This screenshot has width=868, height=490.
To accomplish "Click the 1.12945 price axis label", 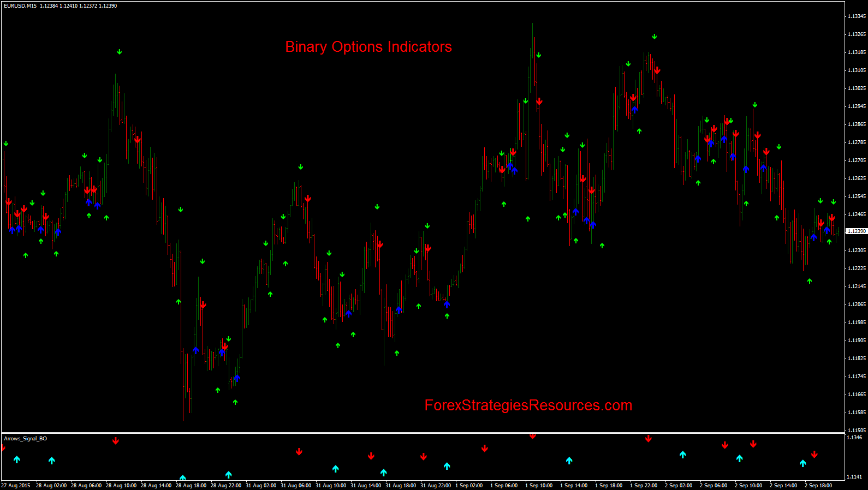I will pyautogui.click(x=857, y=106).
